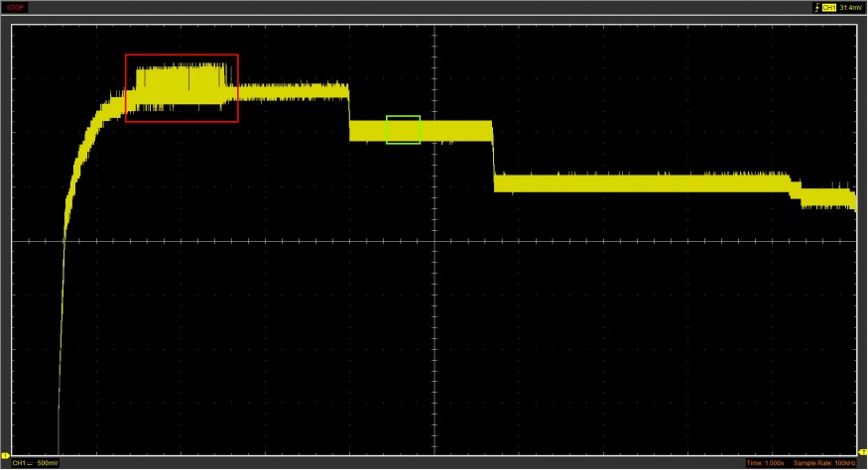Click the final lowest step of the waveform
This screenshot has width=868, height=470.
pyautogui.click(x=828, y=197)
